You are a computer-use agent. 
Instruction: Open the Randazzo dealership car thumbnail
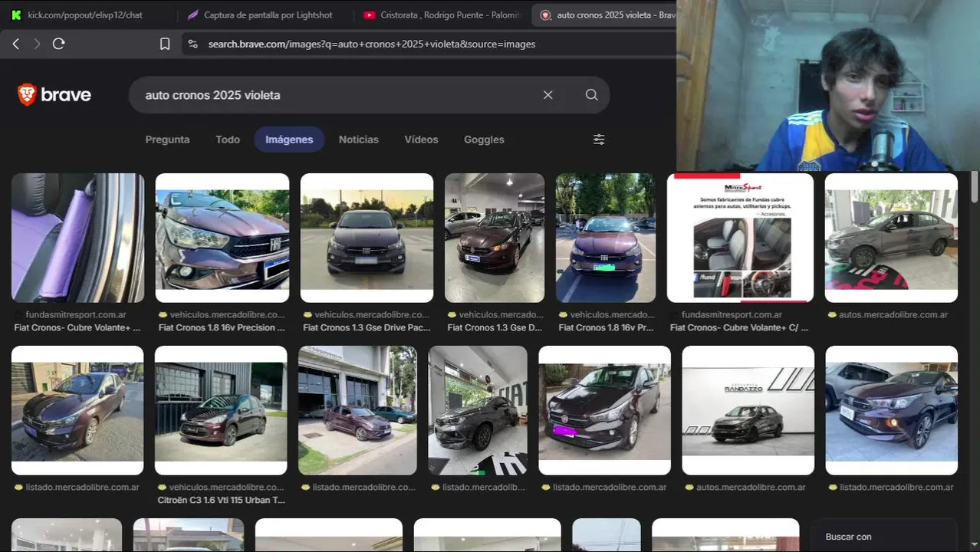point(748,410)
